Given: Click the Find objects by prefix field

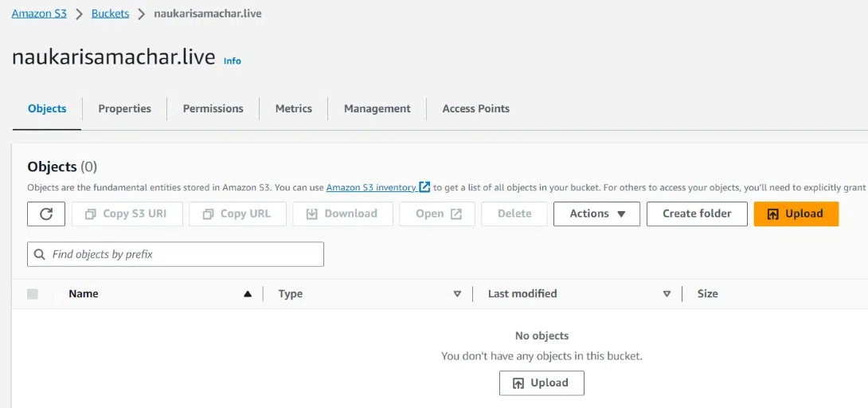Looking at the screenshot, I should [x=183, y=254].
